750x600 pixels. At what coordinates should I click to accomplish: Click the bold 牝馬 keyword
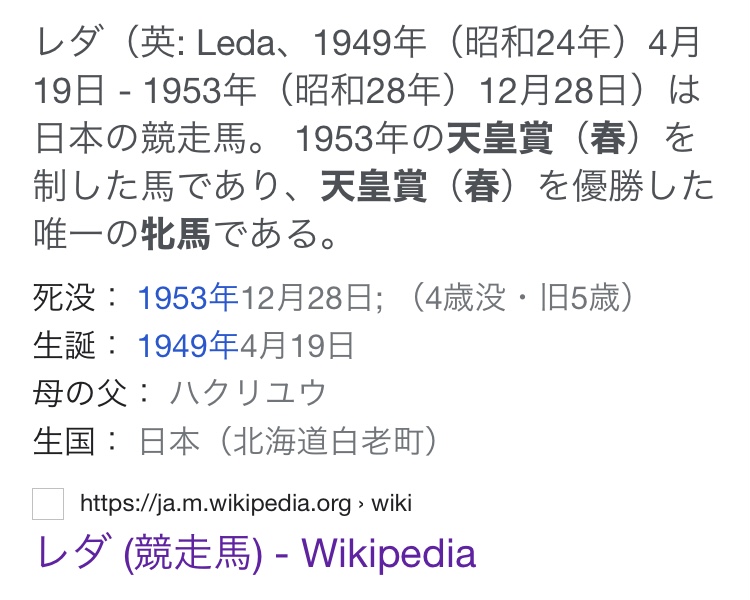click(171, 234)
